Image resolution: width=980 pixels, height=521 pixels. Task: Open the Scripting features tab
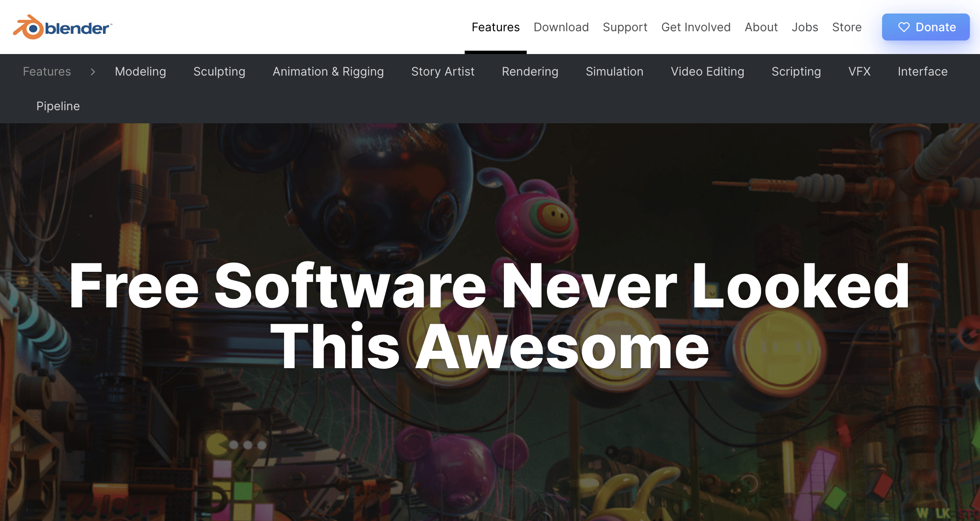[796, 71]
